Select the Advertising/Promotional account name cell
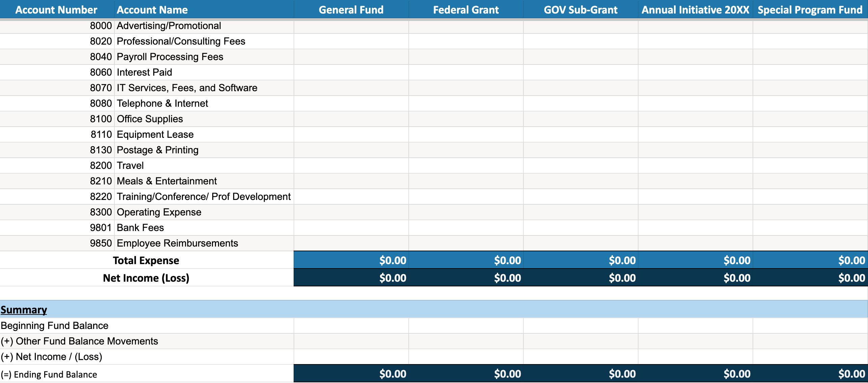 (x=169, y=26)
